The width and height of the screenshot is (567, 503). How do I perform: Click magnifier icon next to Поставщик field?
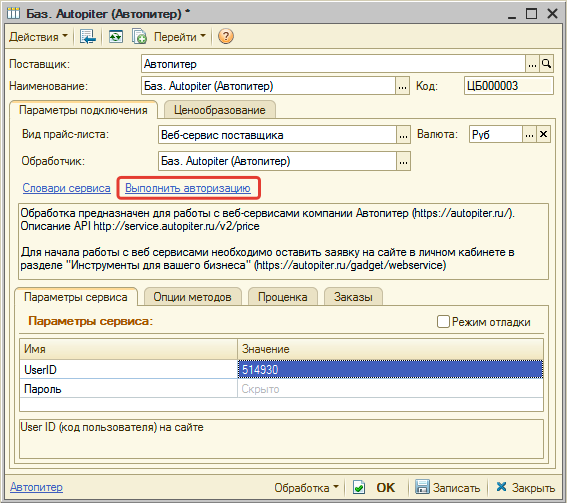click(546, 64)
